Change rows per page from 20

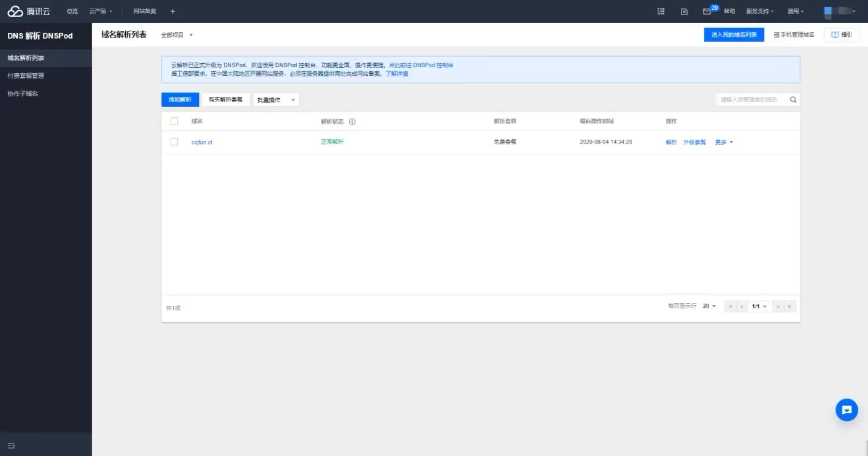point(709,306)
